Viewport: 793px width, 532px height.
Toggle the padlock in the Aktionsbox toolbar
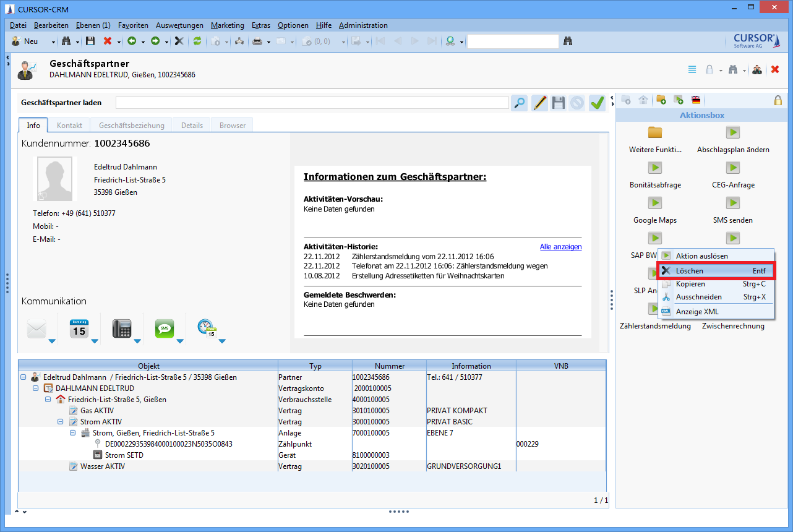click(x=778, y=100)
